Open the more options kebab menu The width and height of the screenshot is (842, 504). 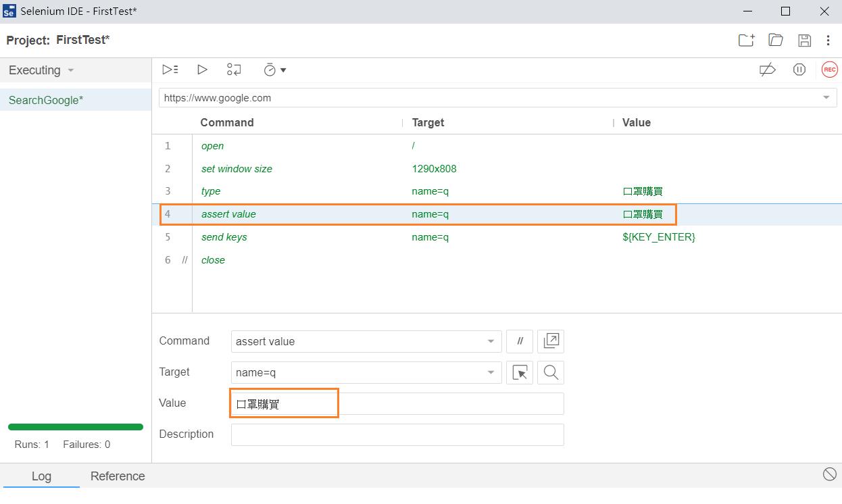tap(828, 40)
